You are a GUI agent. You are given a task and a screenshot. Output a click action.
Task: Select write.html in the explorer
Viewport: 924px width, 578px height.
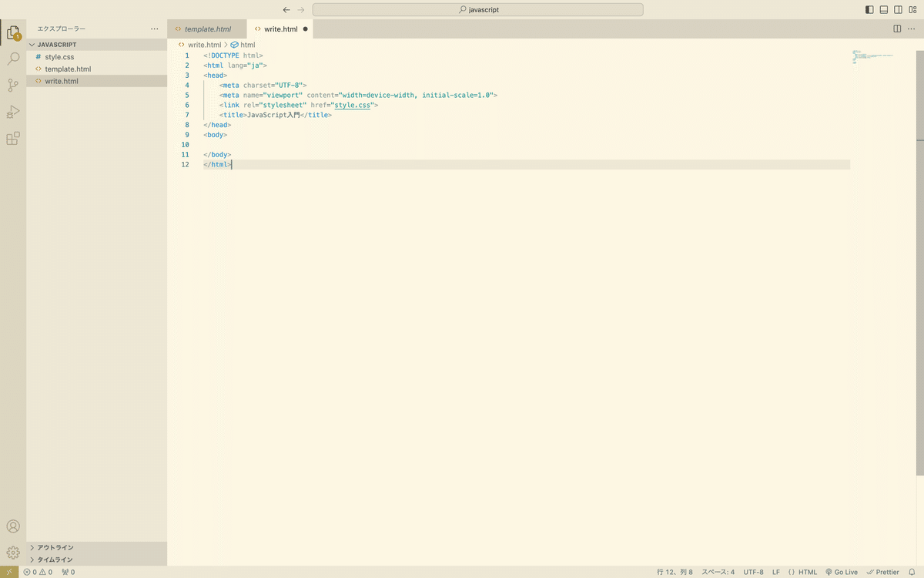pyautogui.click(x=97, y=81)
